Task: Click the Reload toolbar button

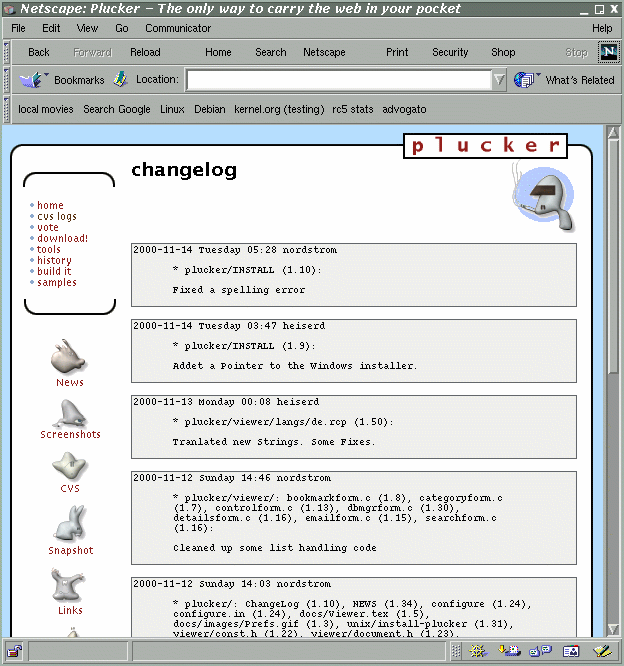Action: tap(145, 52)
